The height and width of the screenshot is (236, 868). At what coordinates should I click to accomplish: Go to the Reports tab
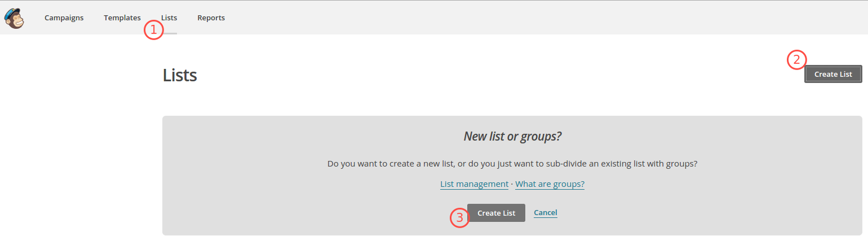[x=211, y=18]
